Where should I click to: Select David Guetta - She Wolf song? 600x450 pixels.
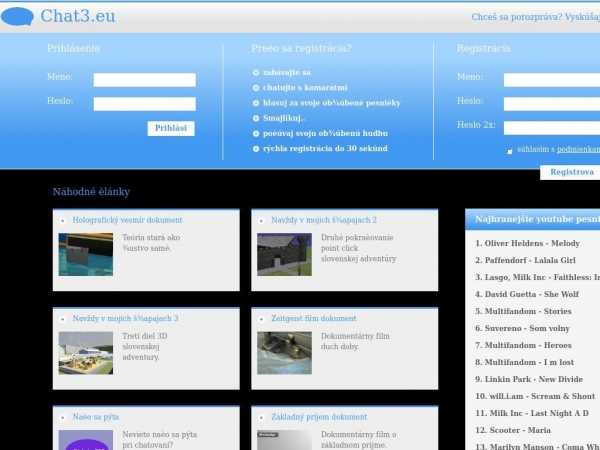coord(532,294)
